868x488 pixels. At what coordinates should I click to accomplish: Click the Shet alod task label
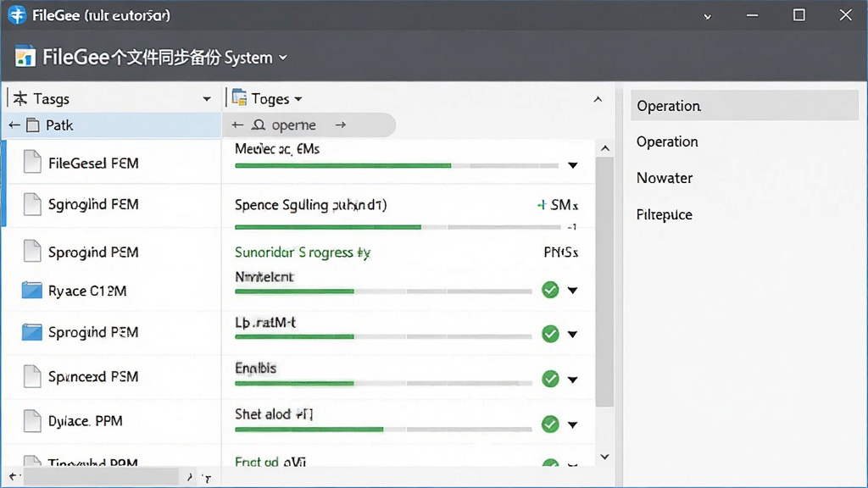(x=274, y=413)
